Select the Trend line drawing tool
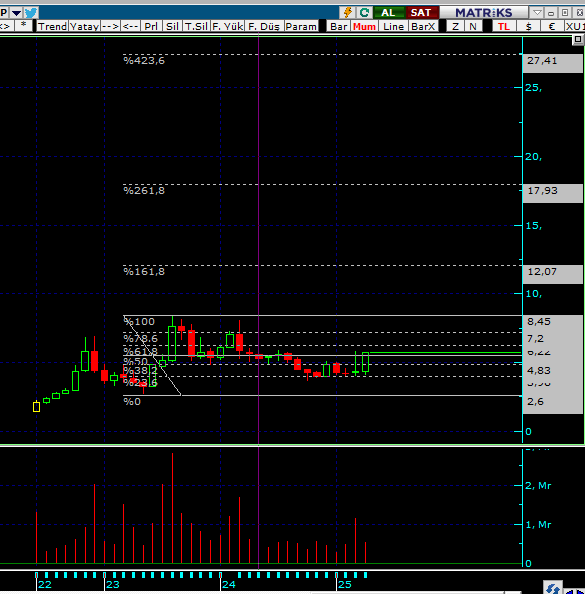The height and width of the screenshot is (594, 585). tap(52, 26)
